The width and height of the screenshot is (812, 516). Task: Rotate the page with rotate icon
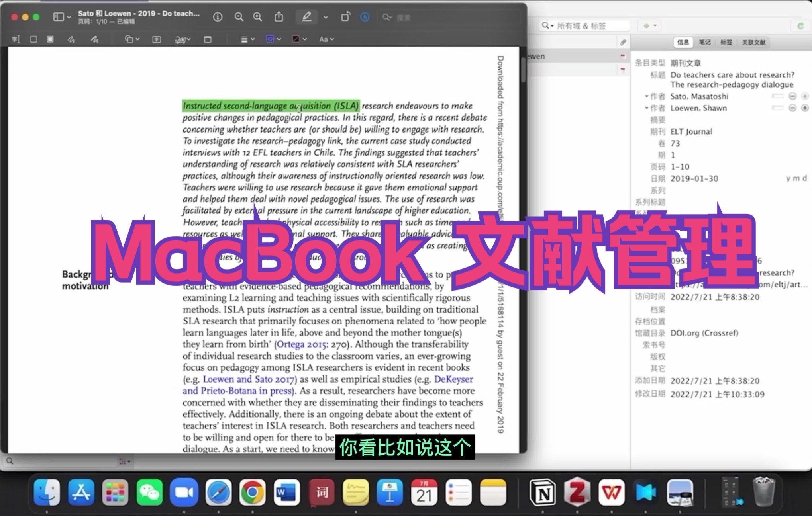[x=345, y=17]
